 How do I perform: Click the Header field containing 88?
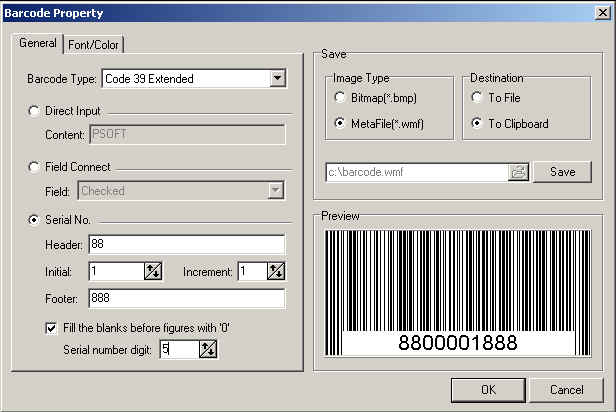pos(187,244)
